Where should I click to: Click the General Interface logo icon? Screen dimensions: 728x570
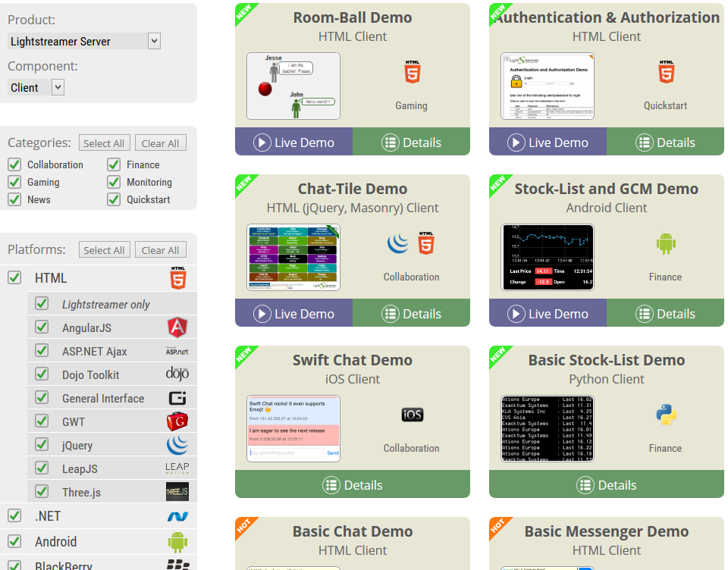tap(177, 398)
